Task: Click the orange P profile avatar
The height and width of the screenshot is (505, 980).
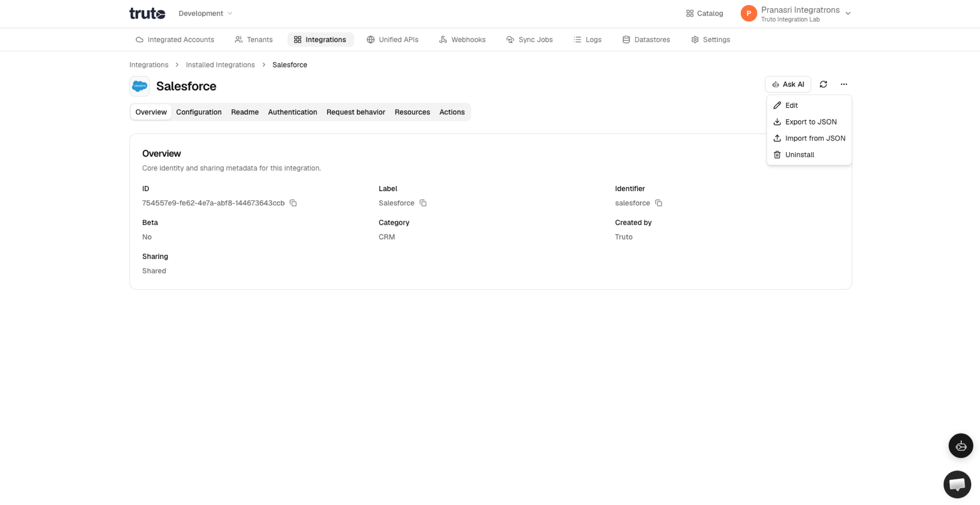Action: [748, 13]
